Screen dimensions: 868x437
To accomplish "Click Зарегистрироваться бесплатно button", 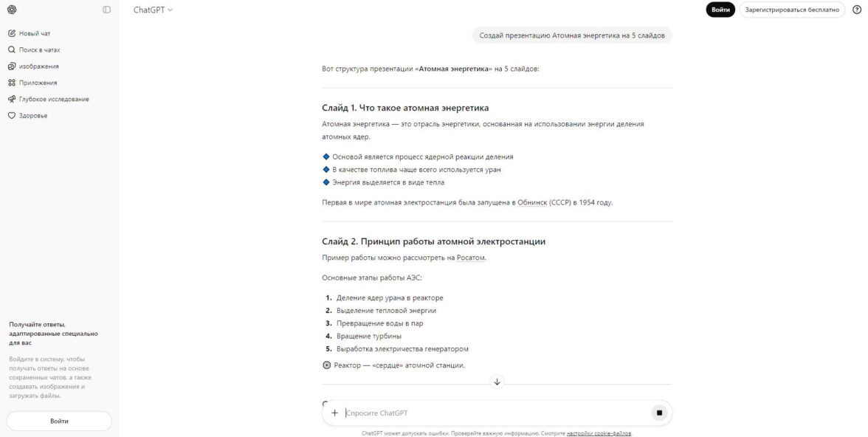I will (x=792, y=10).
